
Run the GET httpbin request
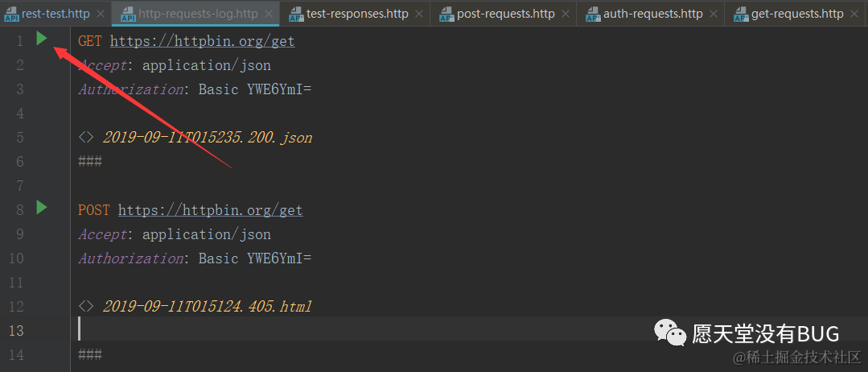pyautogui.click(x=42, y=39)
